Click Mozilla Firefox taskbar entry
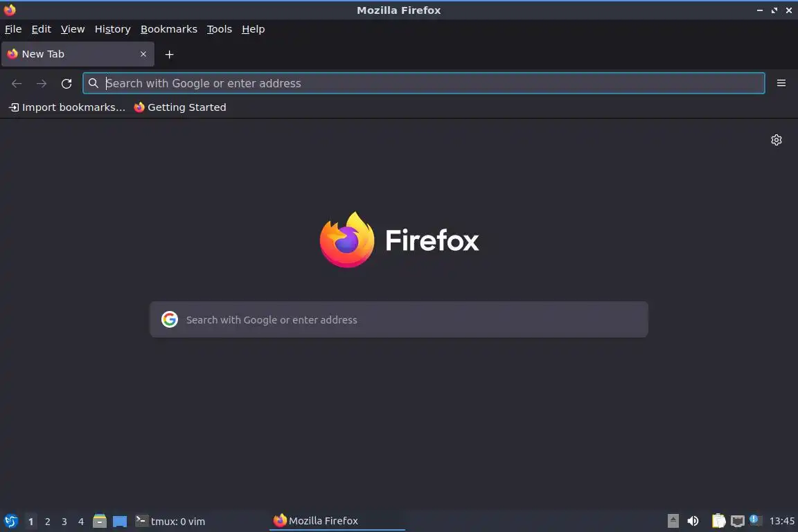798x532 pixels. [x=337, y=521]
